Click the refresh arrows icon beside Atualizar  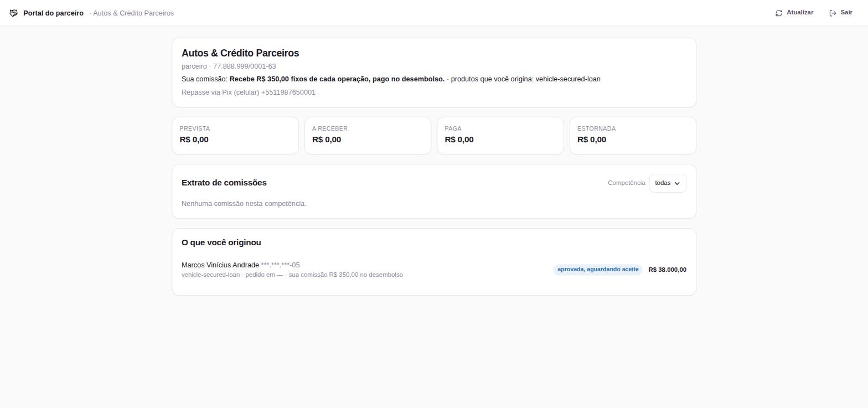click(x=779, y=13)
